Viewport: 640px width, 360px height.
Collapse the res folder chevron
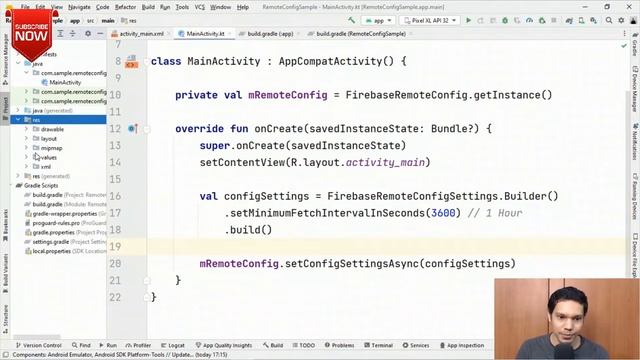(x=18, y=119)
